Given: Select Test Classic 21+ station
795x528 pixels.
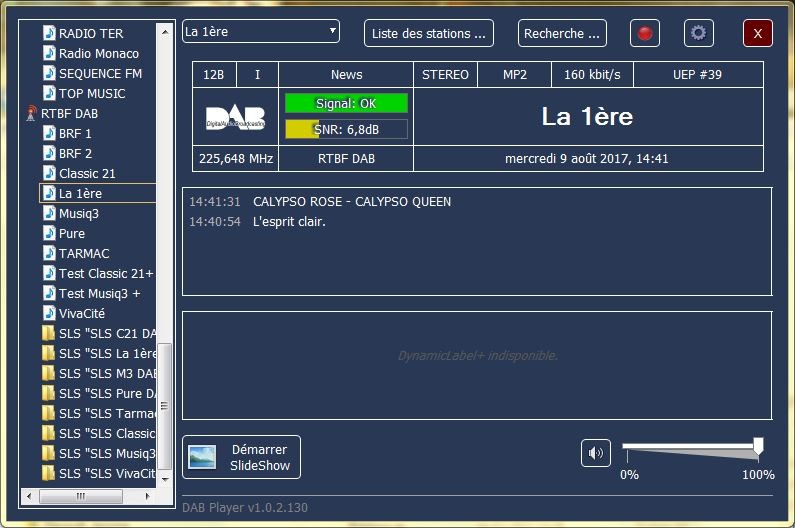Looking at the screenshot, I should coord(105,273).
